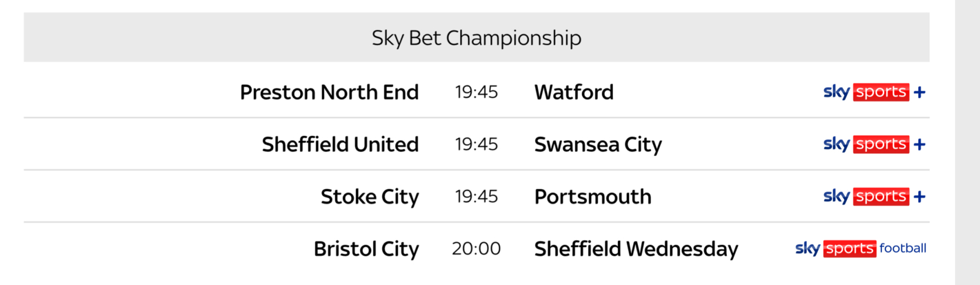The image size is (980, 285).
Task: Select Stoke City team name
Action: pos(369,197)
